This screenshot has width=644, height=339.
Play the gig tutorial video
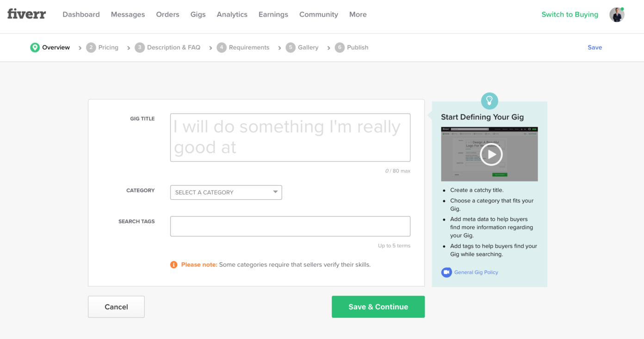491,154
